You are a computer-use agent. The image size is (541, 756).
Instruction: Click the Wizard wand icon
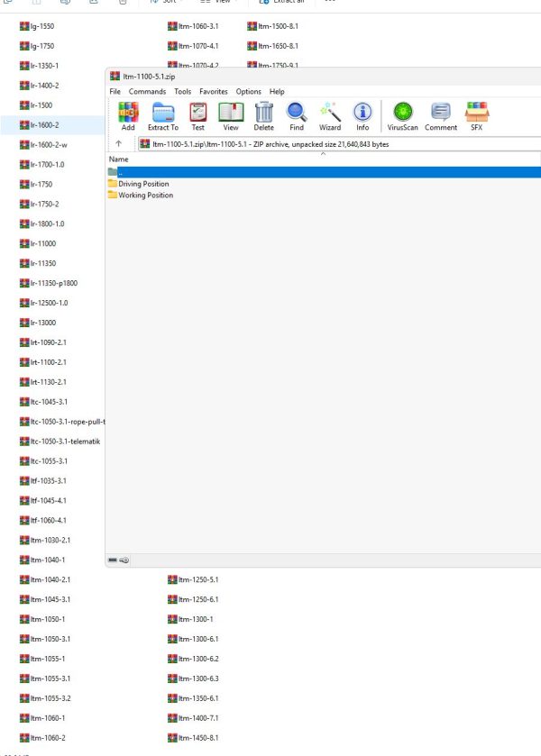(x=330, y=116)
